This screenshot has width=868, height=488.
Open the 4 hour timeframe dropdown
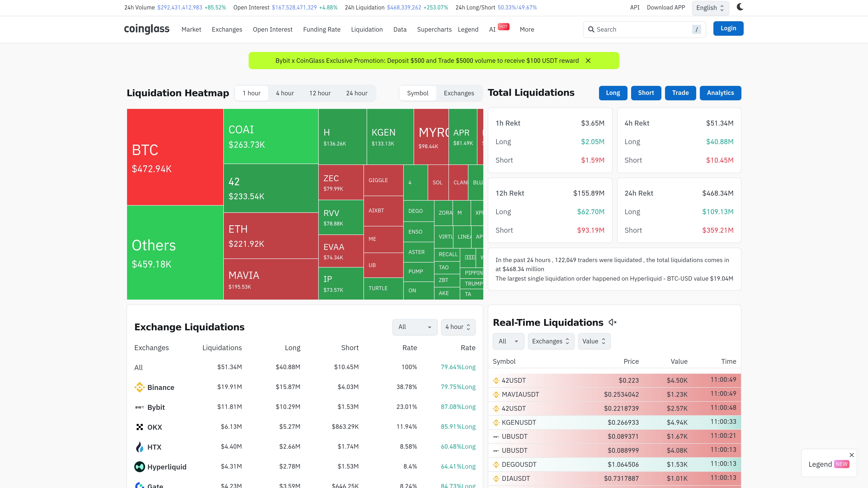tap(458, 327)
